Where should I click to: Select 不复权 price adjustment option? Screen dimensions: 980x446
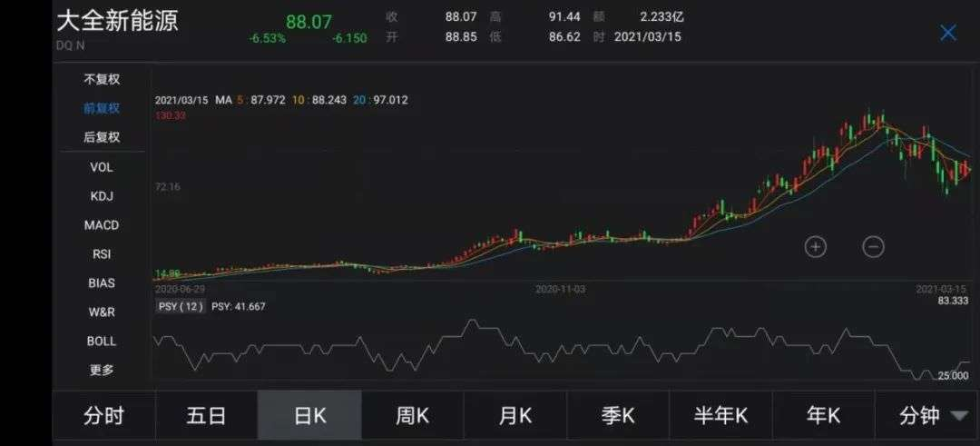102,79
